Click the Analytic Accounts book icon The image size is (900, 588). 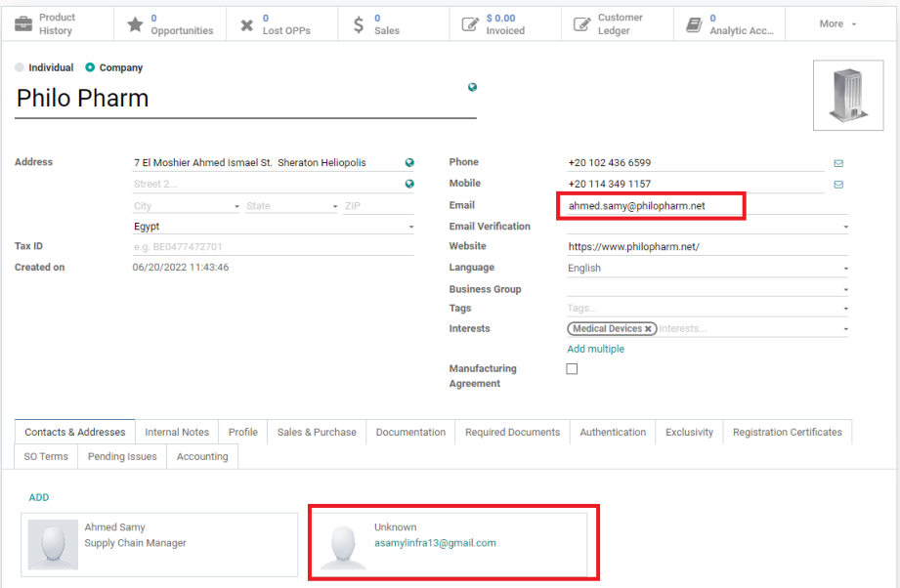coord(694,24)
